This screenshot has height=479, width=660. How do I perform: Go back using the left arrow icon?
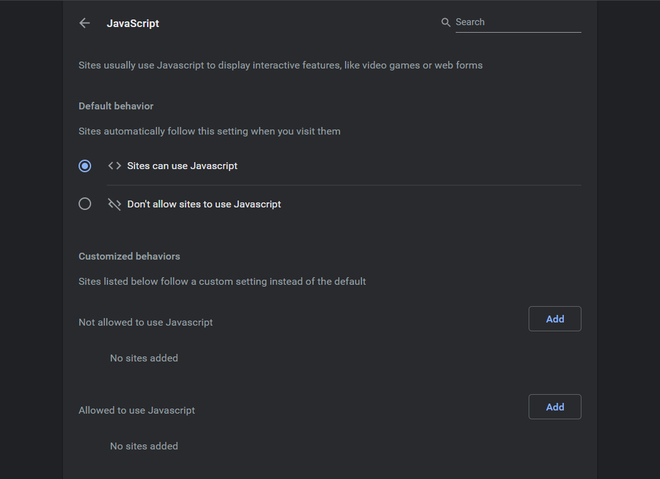click(85, 23)
